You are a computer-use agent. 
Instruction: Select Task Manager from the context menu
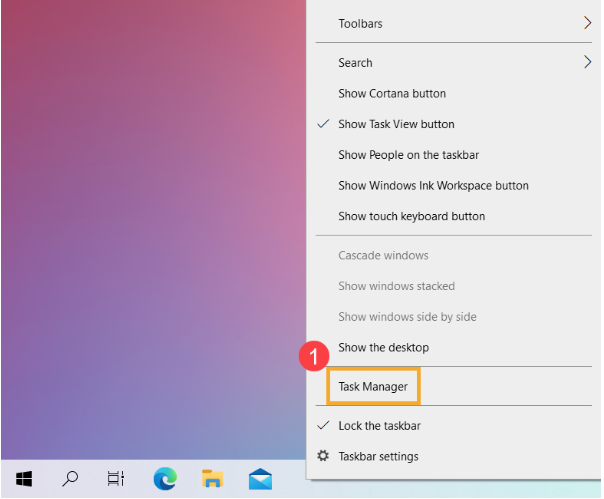[373, 386]
